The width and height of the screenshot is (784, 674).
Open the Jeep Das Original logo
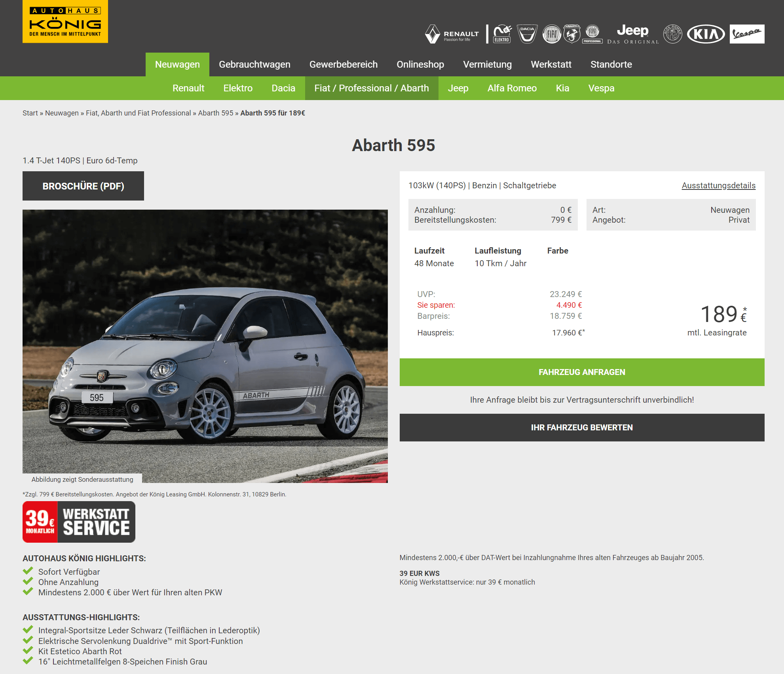[633, 34]
